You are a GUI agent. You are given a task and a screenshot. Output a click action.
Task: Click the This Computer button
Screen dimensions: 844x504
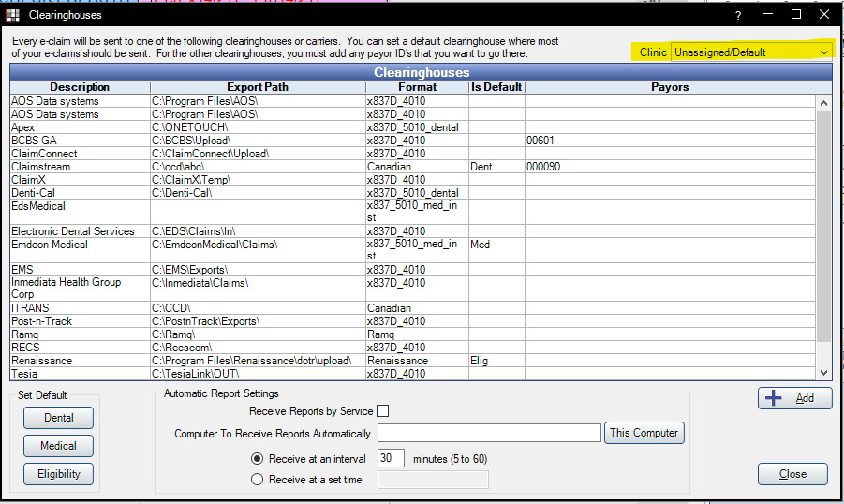[644, 433]
